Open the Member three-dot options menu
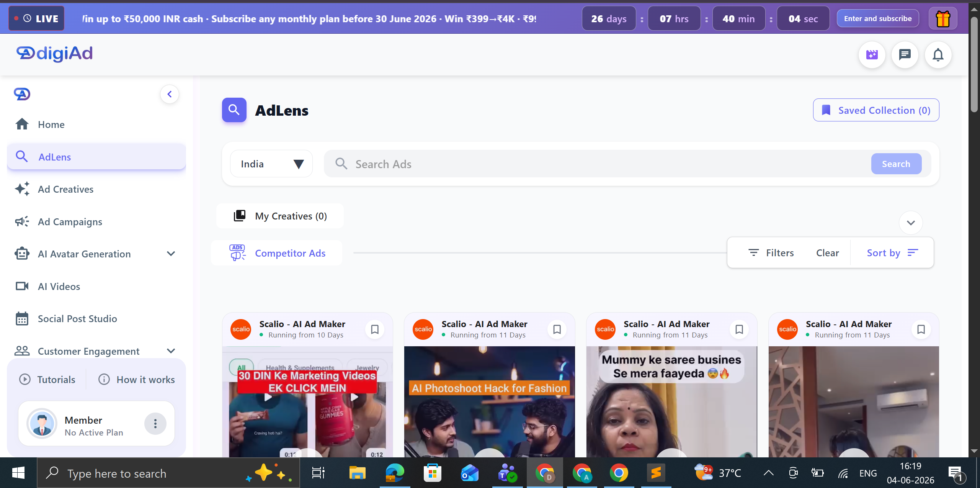The height and width of the screenshot is (488, 980). (155, 424)
